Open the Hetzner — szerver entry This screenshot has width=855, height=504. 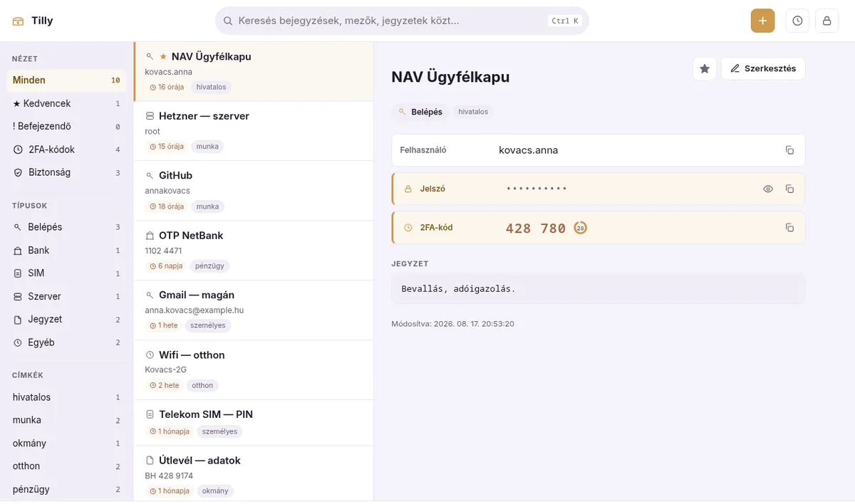click(x=254, y=131)
